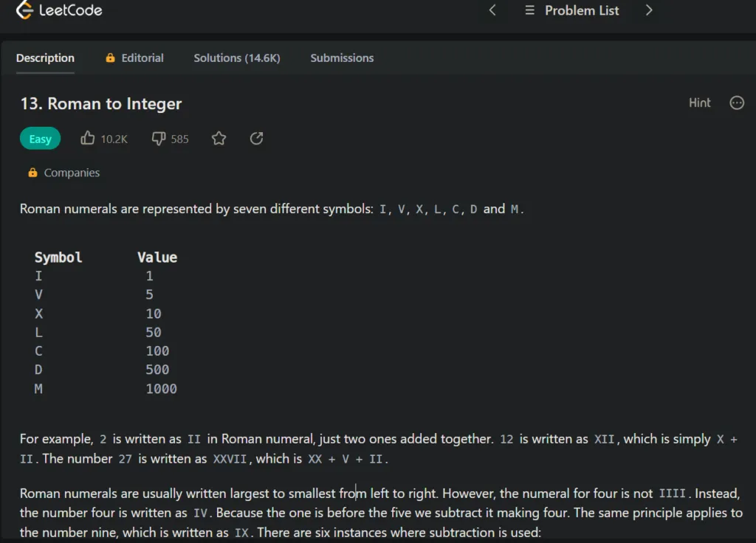Star the problem as favorite
The height and width of the screenshot is (543, 756).
219,138
